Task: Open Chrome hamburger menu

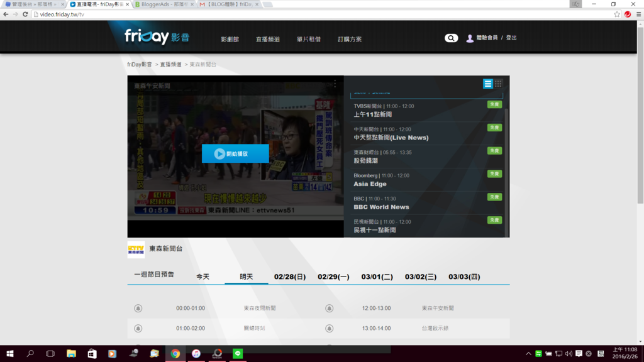Action: click(x=639, y=14)
